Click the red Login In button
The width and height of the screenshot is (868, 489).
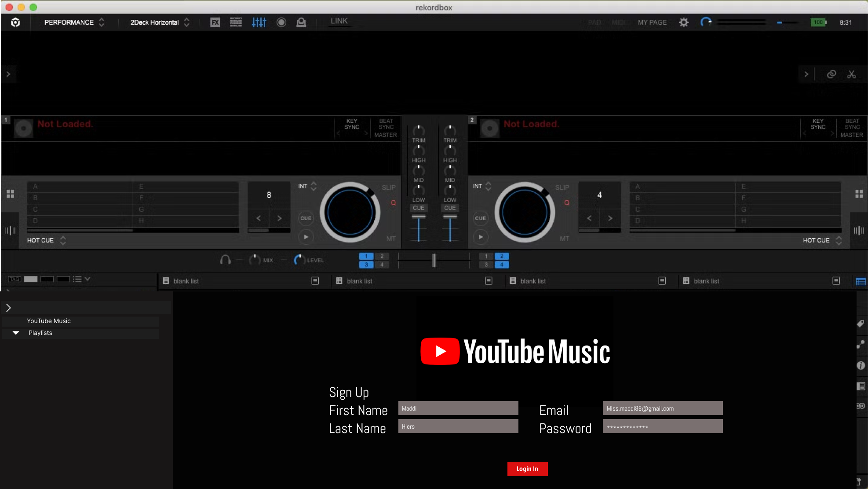tap(527, 469)
